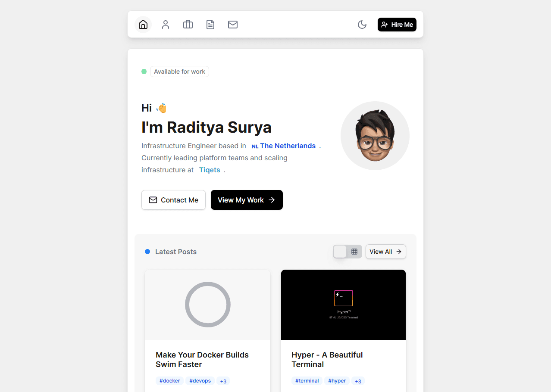Switch posts to grid view icon
This screenshot has height=392, width=551.
[x=354, y=252]
